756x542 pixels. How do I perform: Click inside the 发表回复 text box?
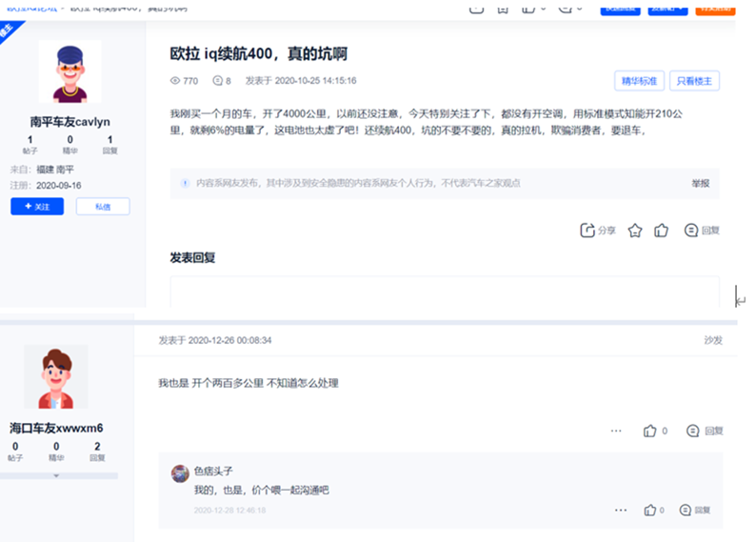[x=445, y=291]
